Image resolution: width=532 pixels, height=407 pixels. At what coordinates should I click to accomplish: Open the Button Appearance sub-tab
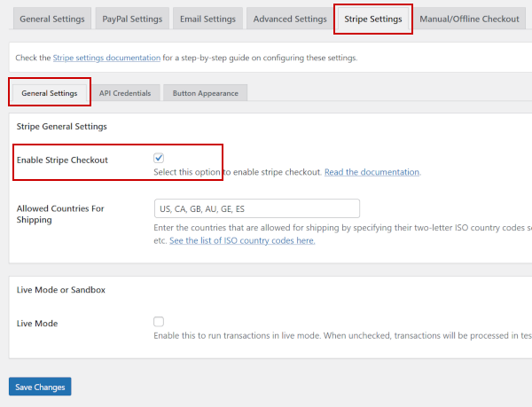point(205,92)
